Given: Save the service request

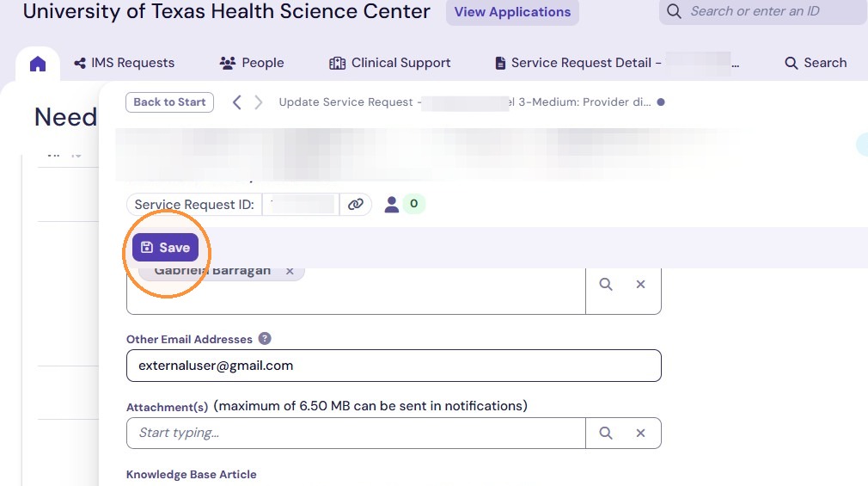Looking at the screenshot, I should [165, 247].
